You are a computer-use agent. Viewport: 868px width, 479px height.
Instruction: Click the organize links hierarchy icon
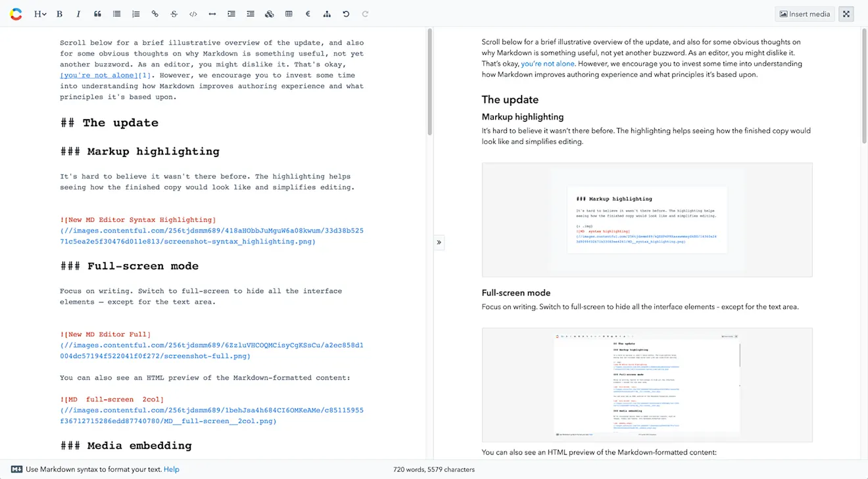coord(327,14)
